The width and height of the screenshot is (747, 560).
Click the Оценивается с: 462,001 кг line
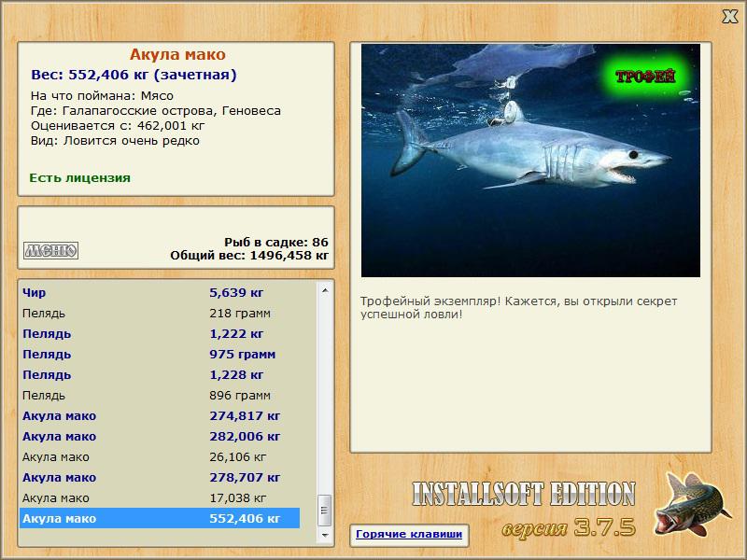tap(118, 126)
